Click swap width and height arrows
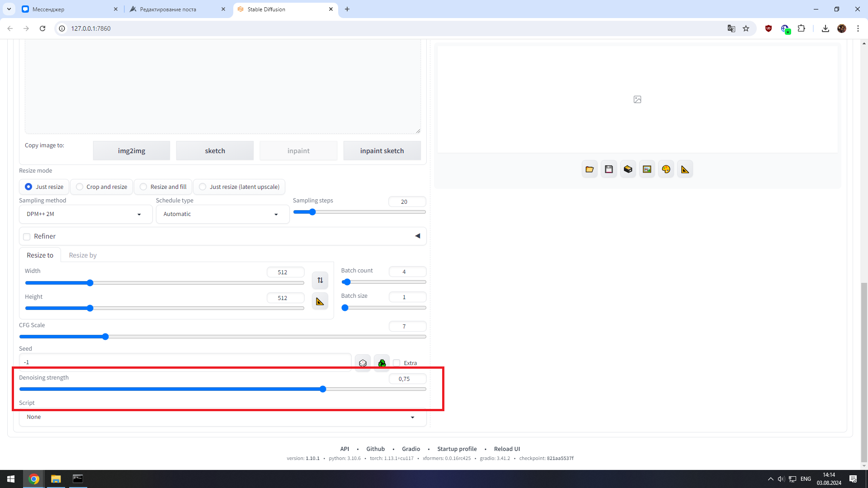The image size is (868, 488). point(320,280)
